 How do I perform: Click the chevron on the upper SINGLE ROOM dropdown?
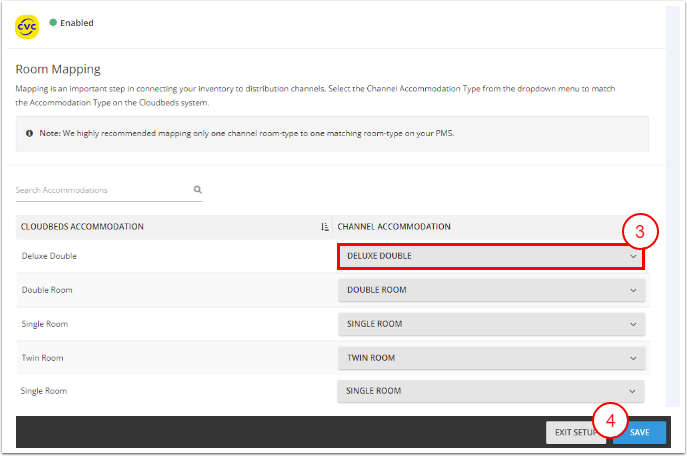[633, 325]
